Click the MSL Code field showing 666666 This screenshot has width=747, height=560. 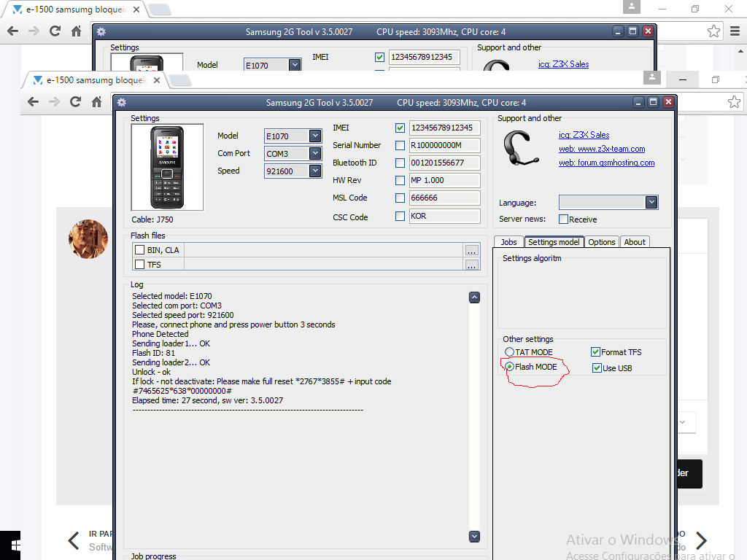tap(444, 198)
